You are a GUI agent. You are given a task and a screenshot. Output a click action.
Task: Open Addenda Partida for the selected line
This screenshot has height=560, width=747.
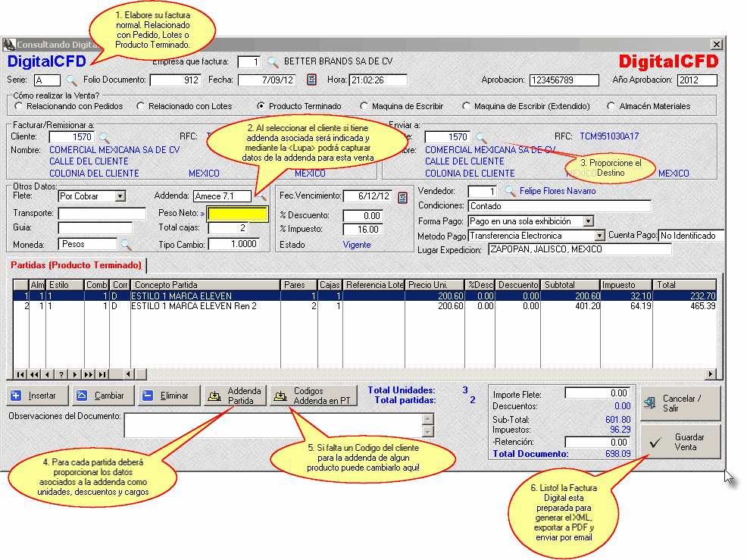pyautogui.click(x=234, y=396)
